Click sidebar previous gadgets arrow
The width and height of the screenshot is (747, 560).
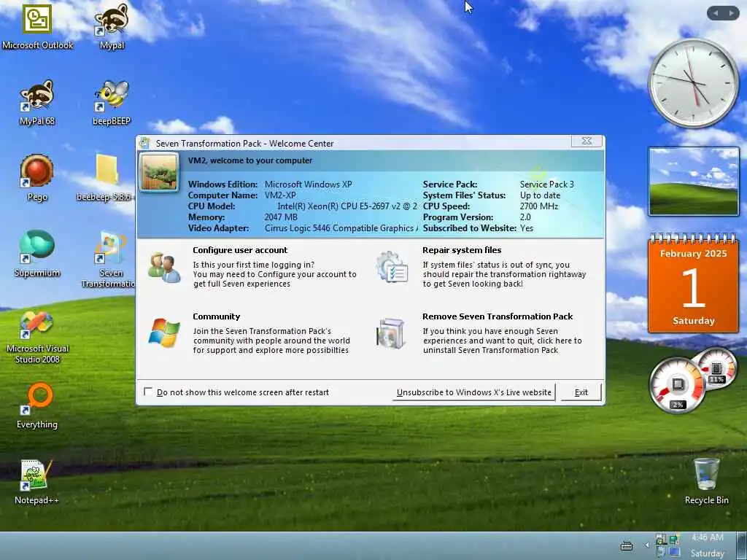point(716,13)
